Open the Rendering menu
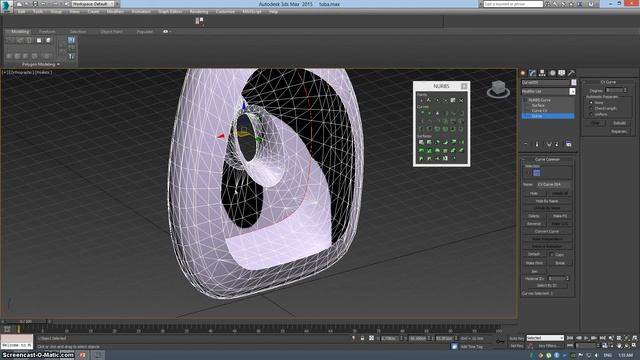 tap(199, 12)
